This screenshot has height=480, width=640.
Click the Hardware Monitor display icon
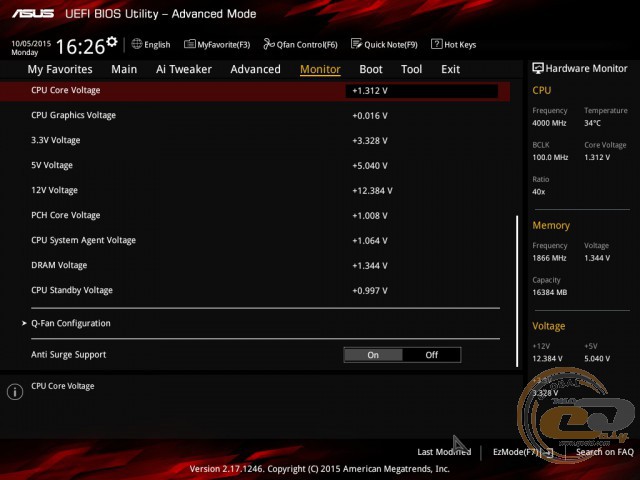click(x=538, y=68)
